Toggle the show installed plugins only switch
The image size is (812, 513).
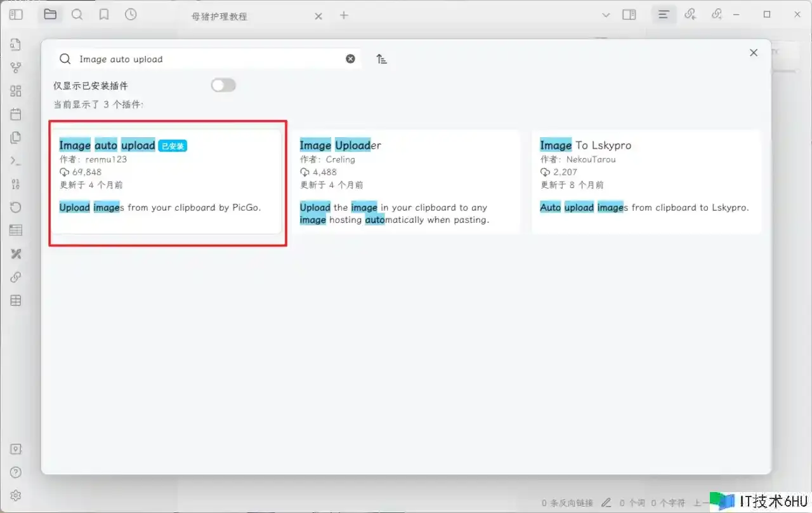[x=223, y=85]
